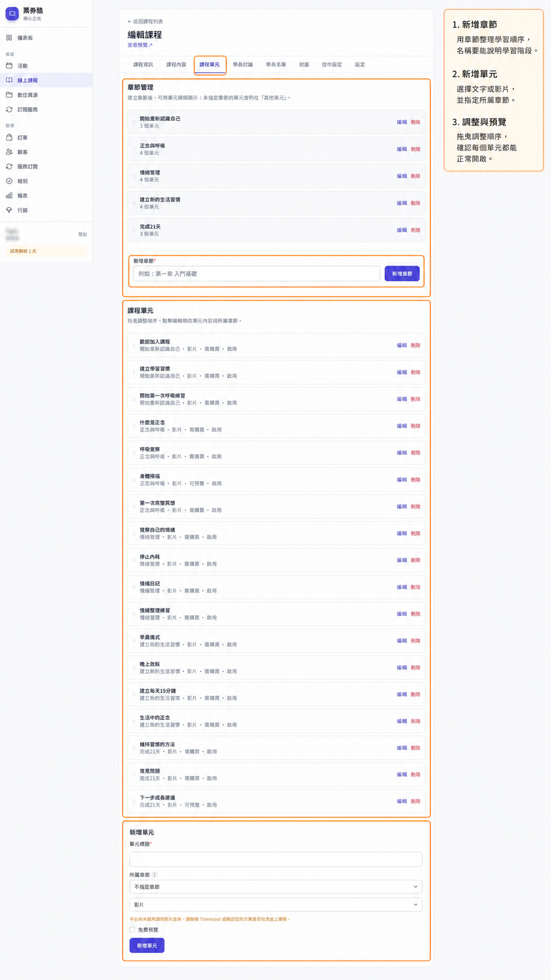
Task: Delete the 完成21天 chapter
Action: (x=416, y=230)
